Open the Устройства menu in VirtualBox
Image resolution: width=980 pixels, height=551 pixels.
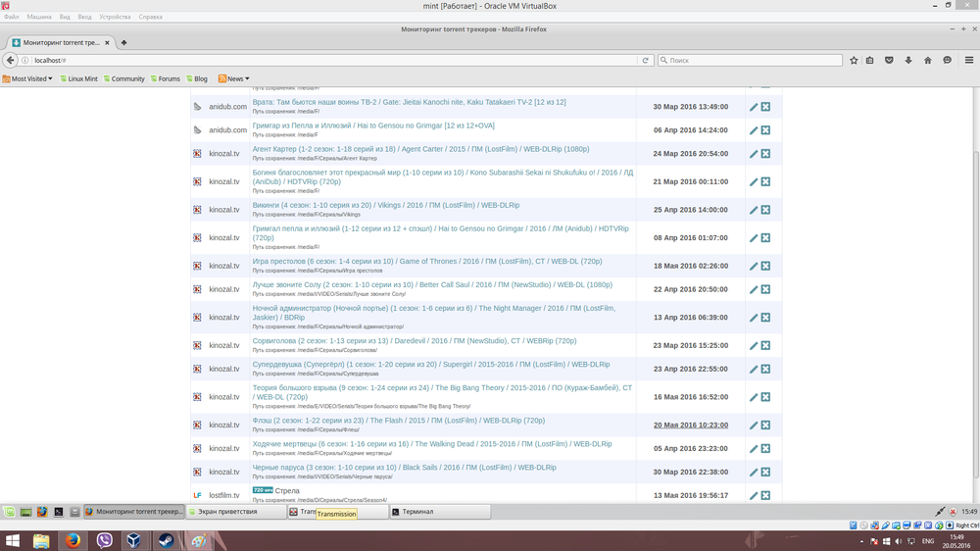115,17
